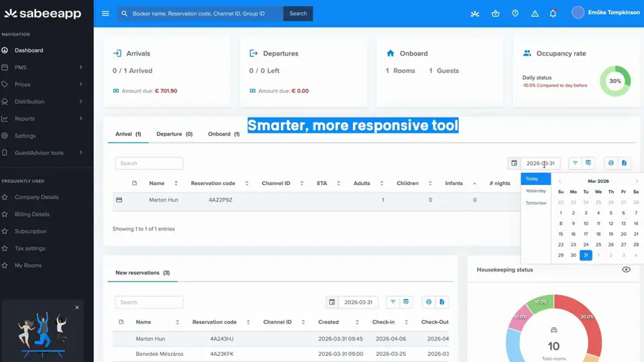Go to next month in date picker
This screenshot has height=362, width=644.
[x=637, y=181]
